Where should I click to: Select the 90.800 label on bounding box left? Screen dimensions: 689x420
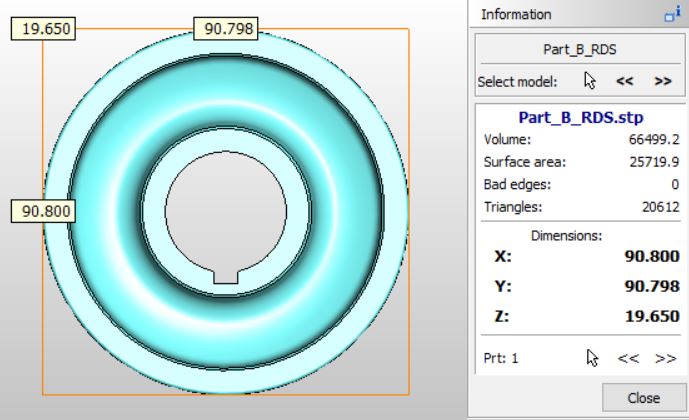pyautogui.click(x=41, y=212)
